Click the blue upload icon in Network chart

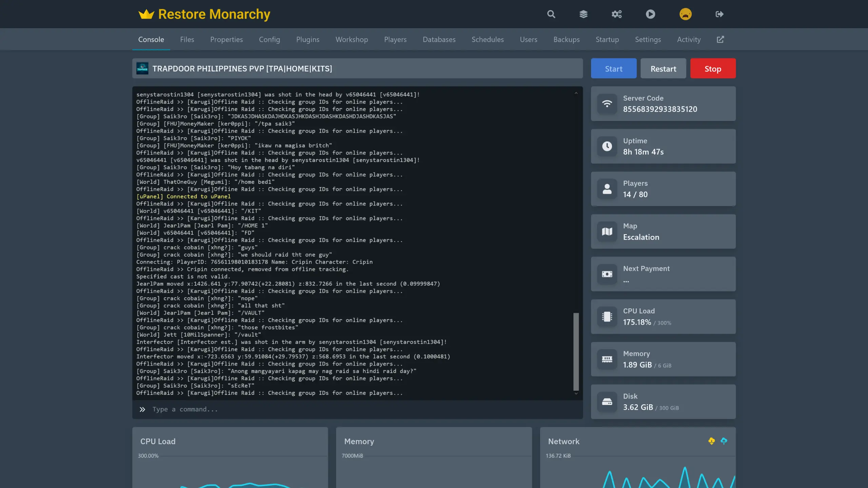tap(724, 441)
